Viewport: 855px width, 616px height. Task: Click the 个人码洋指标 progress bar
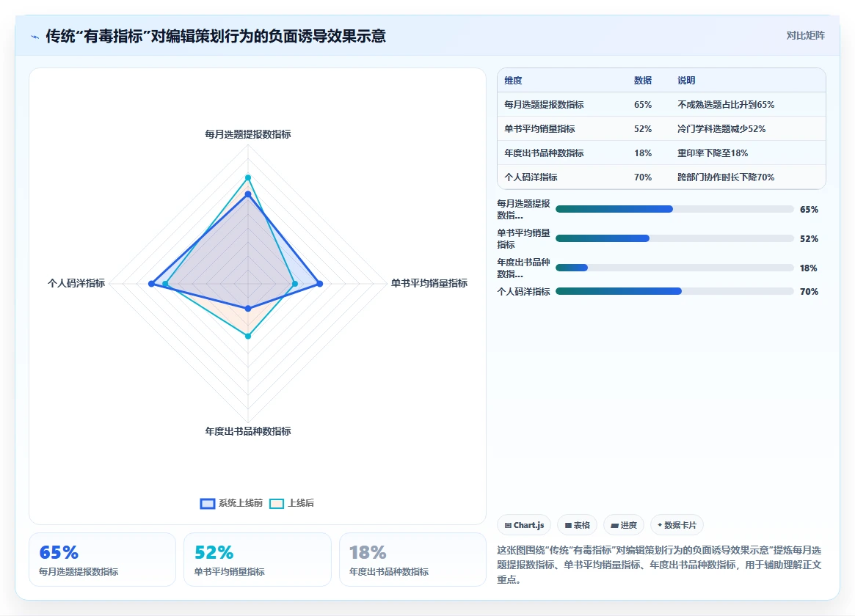pyautogui.click(x=674, y=291)
